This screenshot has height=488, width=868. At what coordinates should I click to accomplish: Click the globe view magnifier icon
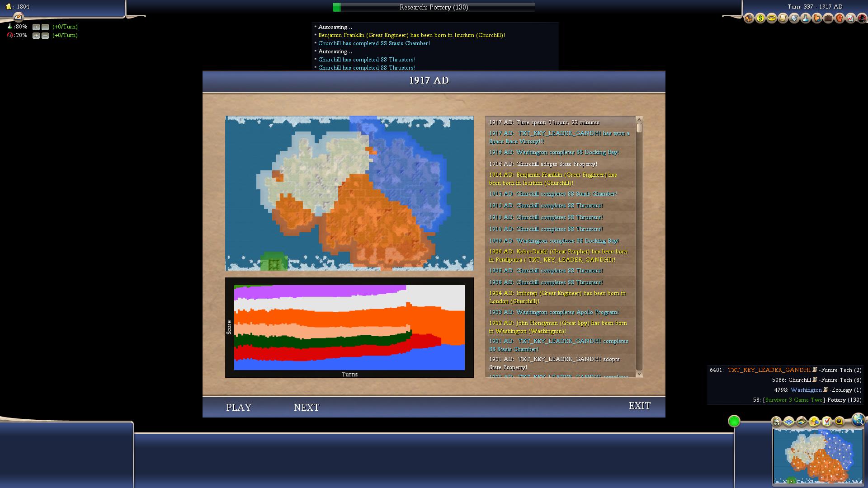click(x=859, y=420)
